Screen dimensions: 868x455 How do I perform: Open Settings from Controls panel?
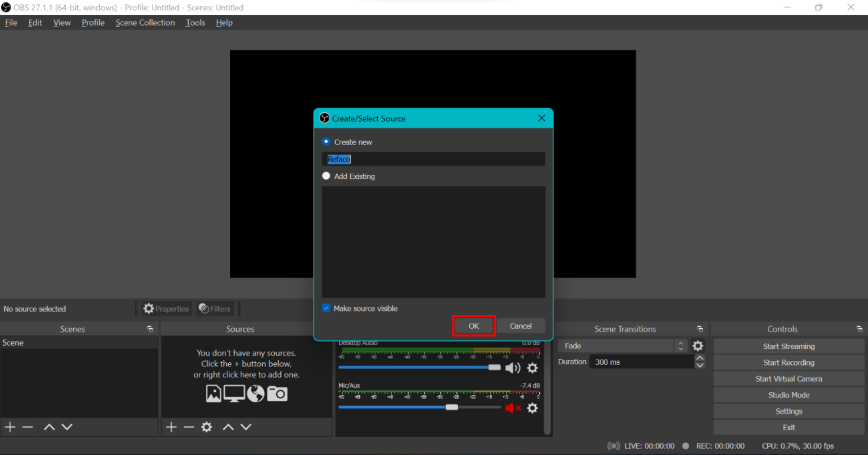(789, 411)
